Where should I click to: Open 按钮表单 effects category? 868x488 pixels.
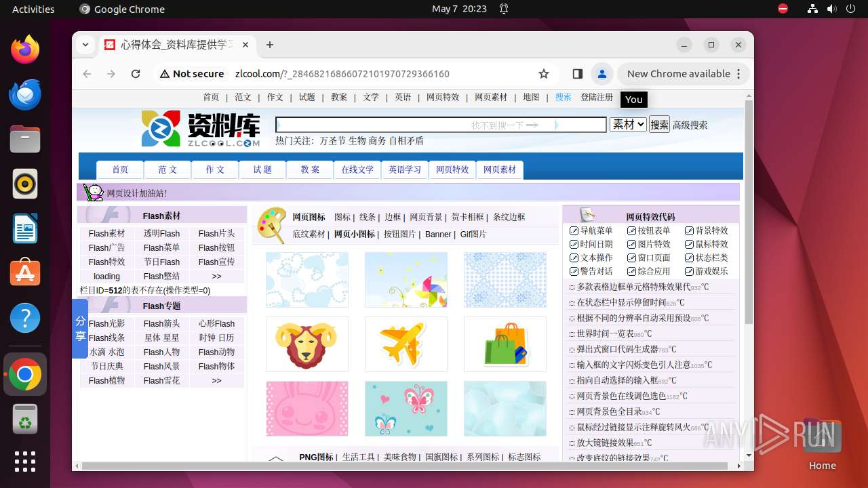click(654, 230)
